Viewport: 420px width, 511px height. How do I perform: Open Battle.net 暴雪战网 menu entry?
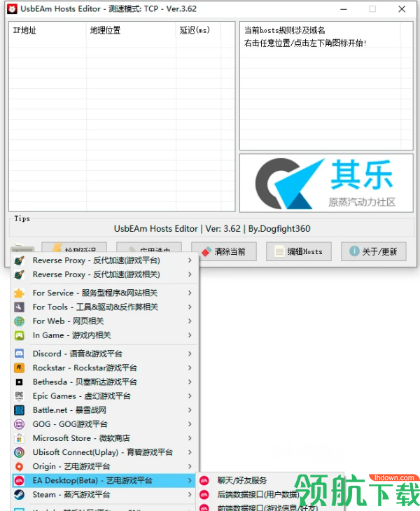(104, 410)
